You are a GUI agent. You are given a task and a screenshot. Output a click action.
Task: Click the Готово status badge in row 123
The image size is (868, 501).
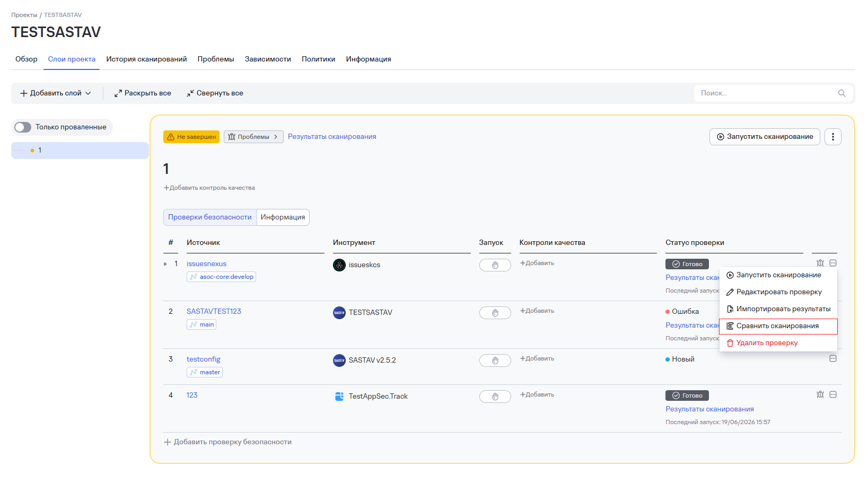pos(687,395)
